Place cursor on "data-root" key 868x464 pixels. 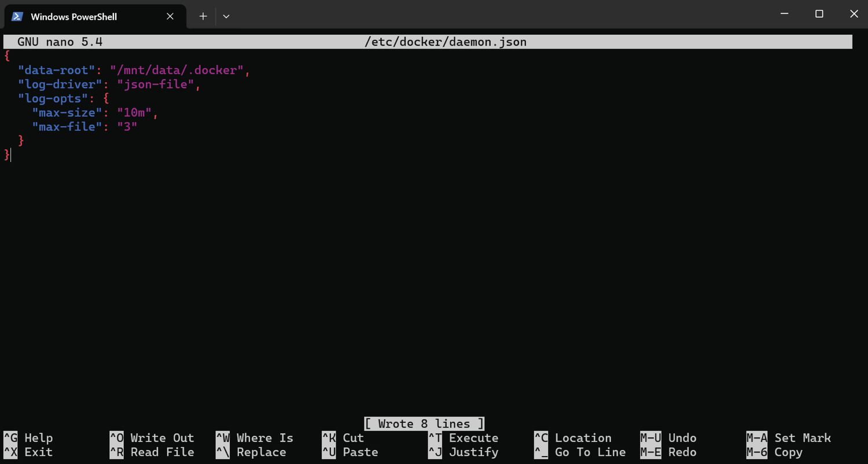point(56,70)
